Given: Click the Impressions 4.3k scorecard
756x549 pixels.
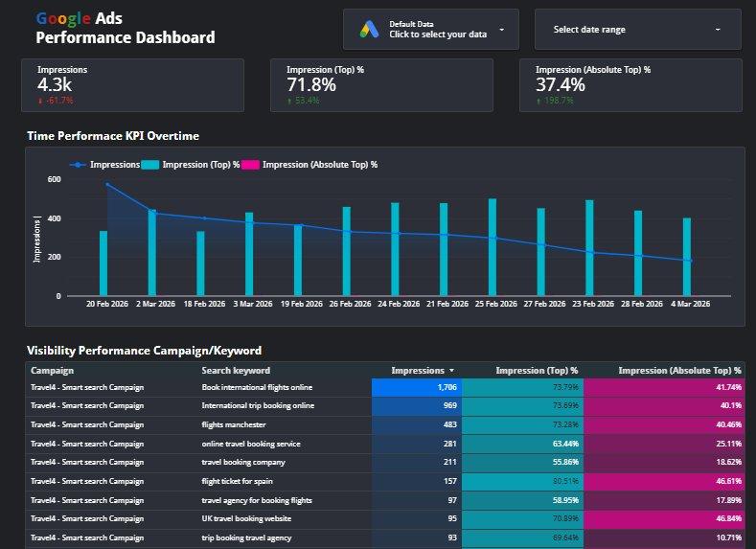Looking at the screenshot, I should tap(132, 85).
